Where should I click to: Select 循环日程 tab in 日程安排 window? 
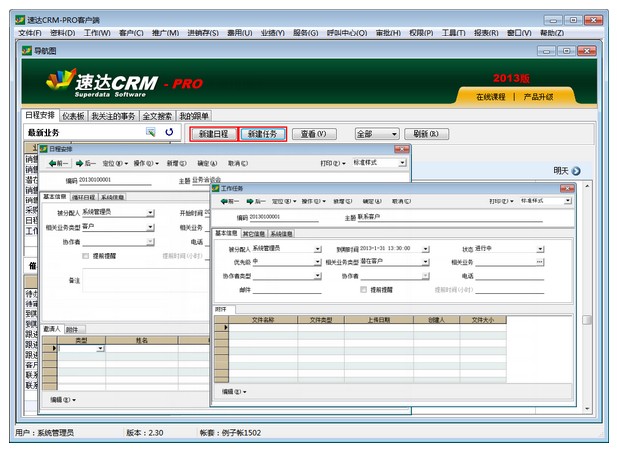point(83,197)
